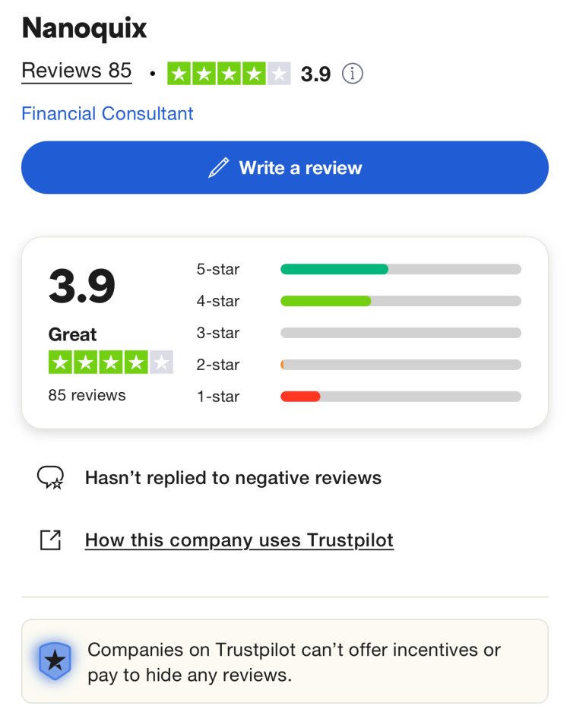Screen dimensions: 570x728
Task: Click the Nanoquix company name heading
Action: [84, 28]
